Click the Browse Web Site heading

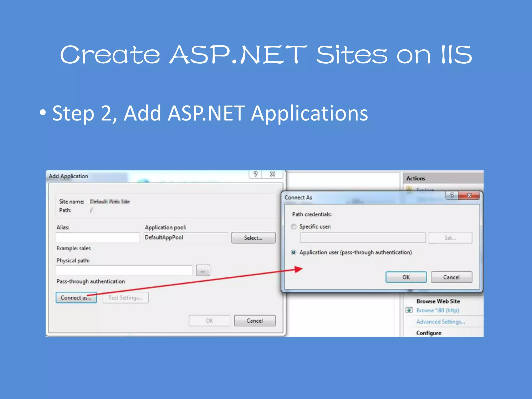pyautogui.click(x=438, y=301)
